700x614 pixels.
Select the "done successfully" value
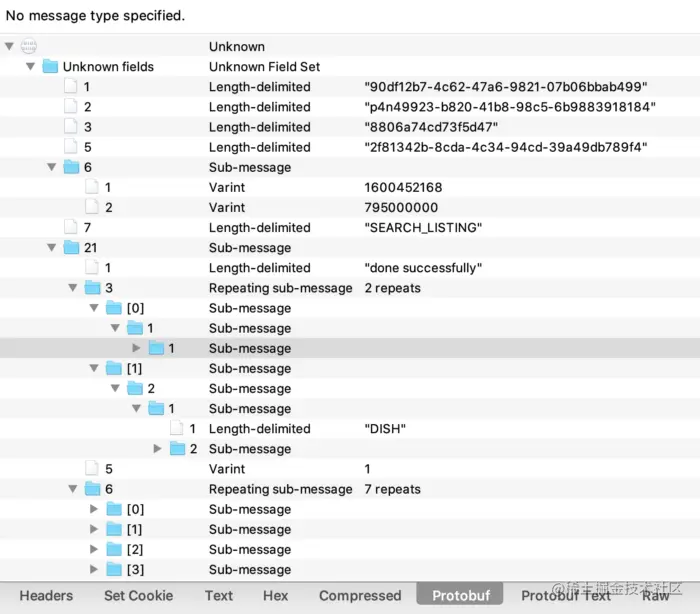(423, 268)
